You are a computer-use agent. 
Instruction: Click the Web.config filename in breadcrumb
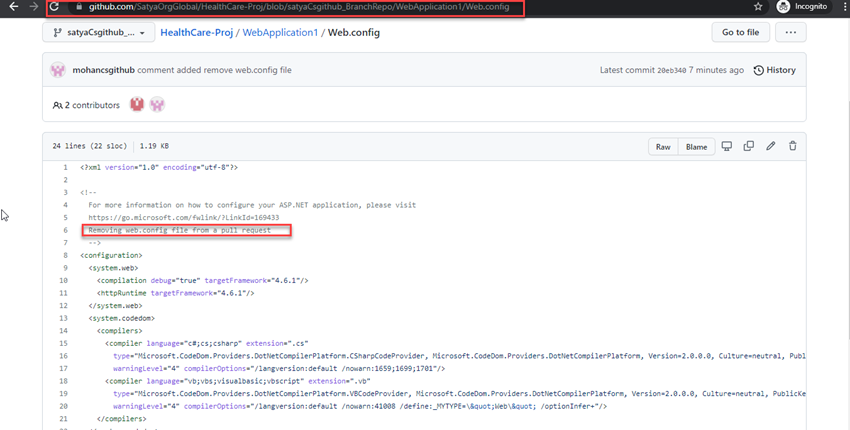pyautogui.click(x=353, y=33)
